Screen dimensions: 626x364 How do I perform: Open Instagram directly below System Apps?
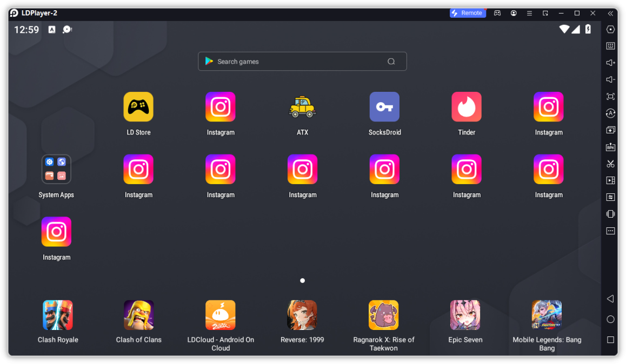(x=56, y=232)
